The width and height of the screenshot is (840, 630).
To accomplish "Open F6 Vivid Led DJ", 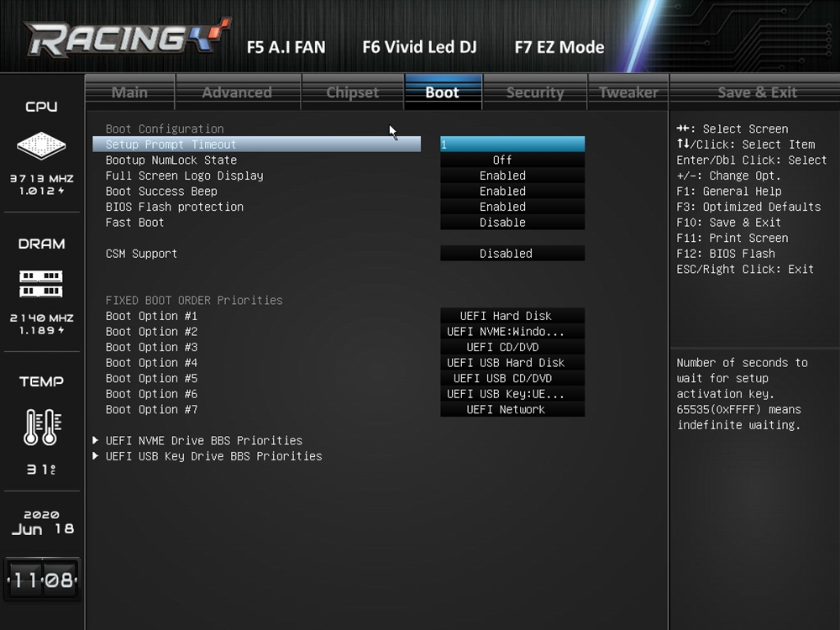I will point(419,47).
